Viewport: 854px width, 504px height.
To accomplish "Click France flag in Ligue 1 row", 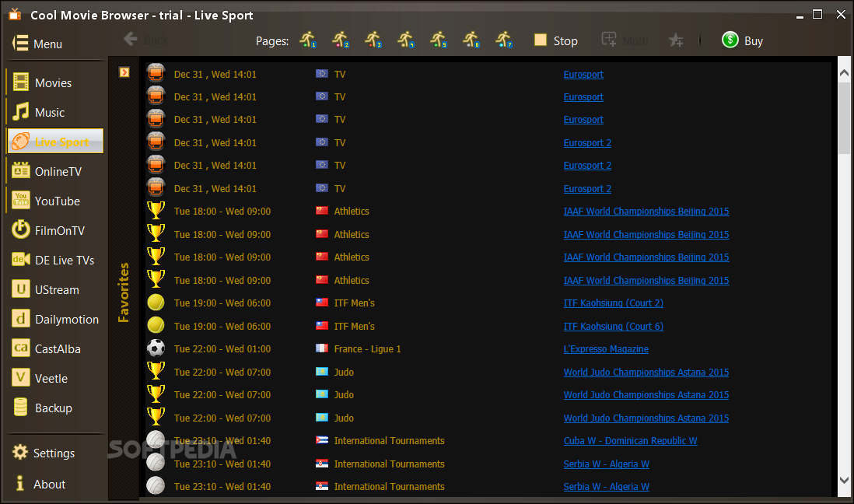I will [x=322, y=348].
